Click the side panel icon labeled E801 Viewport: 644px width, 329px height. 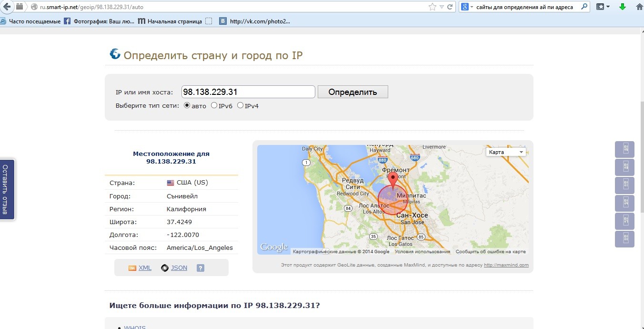pyautogui.click(x=625, y=185)
